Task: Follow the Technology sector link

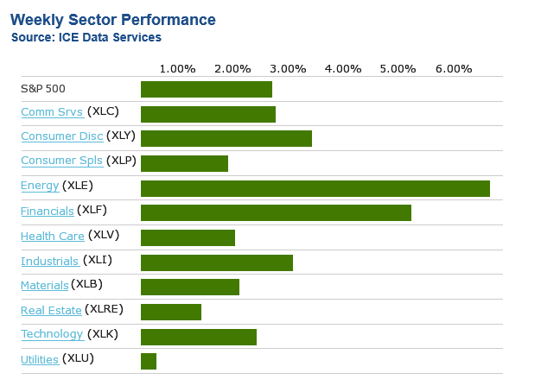Action: (x=52, y=335)
